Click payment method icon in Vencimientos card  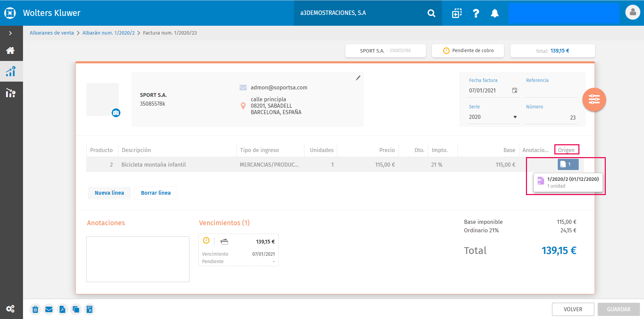[224, 241]
